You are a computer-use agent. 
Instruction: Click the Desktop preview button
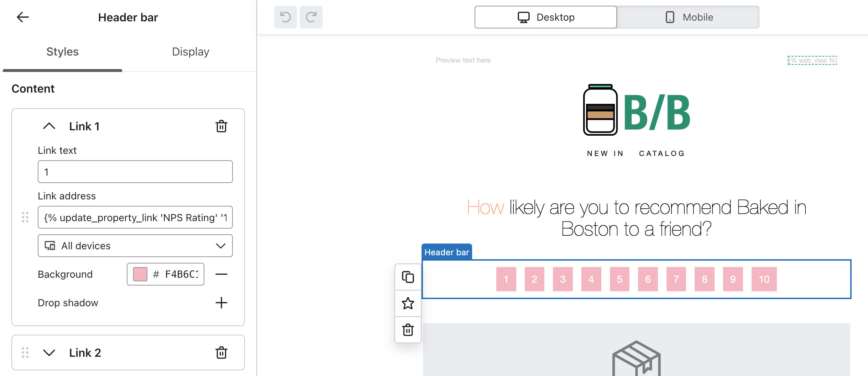point(545,17)
